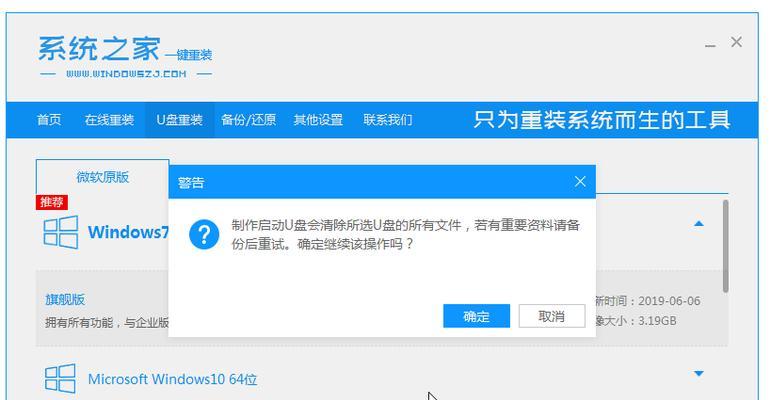Click the 只为重装系统而生的工具 slogan

pos(602,120)
